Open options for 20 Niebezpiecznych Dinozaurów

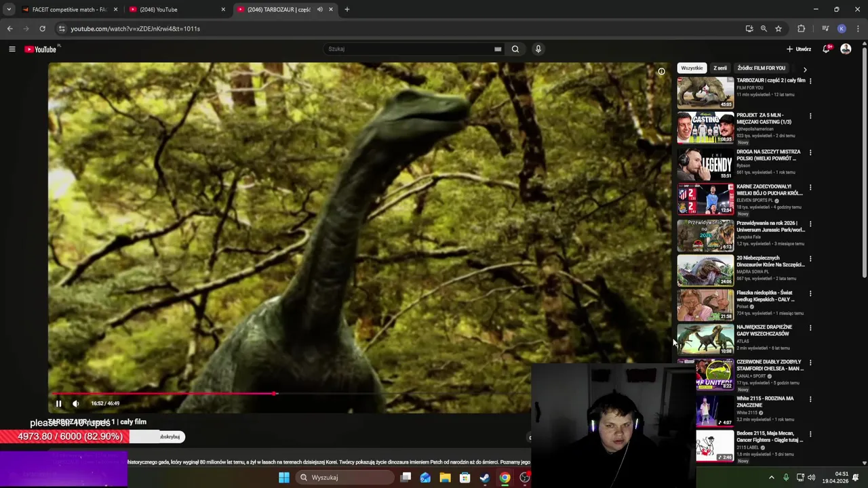[x=810, y=259]
